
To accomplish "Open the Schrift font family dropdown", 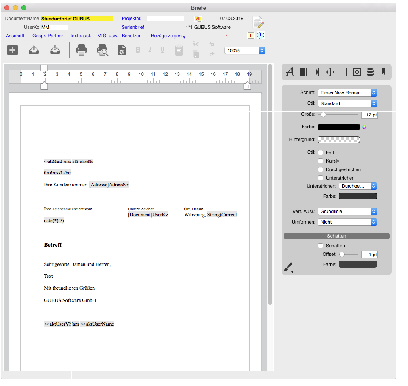I will (347, 93).
